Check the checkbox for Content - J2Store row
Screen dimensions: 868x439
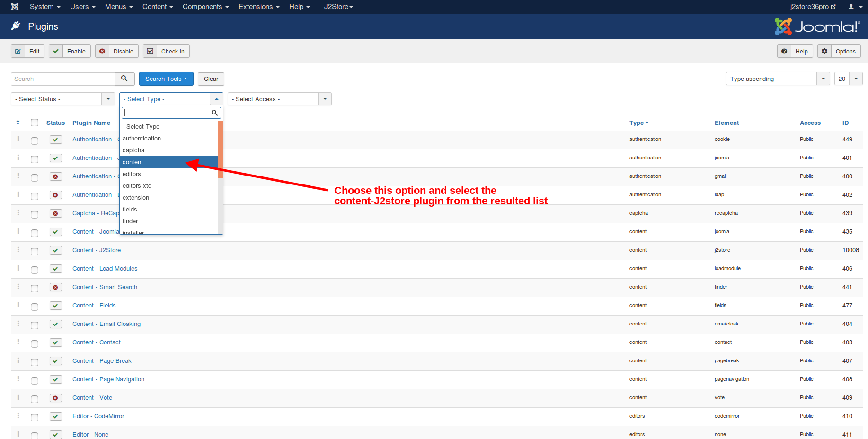point(35,251)
